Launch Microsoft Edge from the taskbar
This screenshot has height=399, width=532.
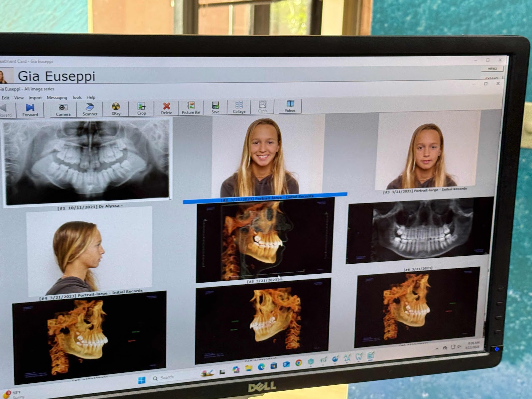pos(262,366)
